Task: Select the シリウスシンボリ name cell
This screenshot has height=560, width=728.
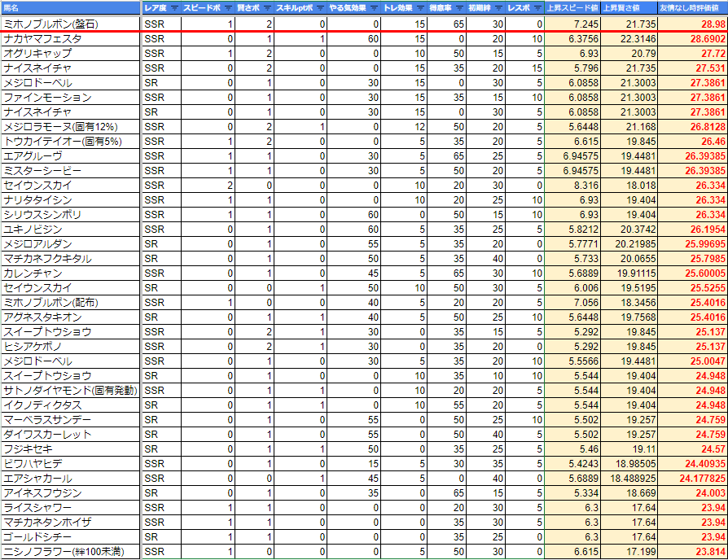Action: tap(70, 215)
